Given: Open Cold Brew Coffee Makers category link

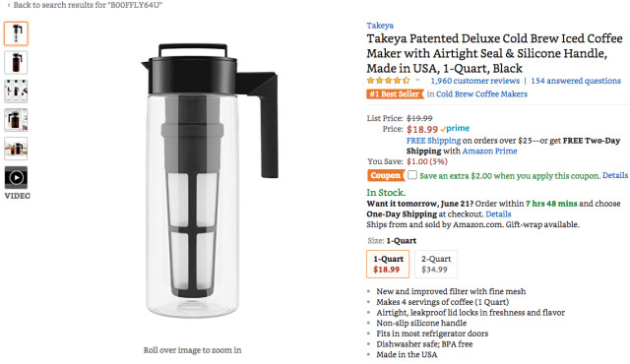Looking at the screenshot, I should click(x=481, y=93).
